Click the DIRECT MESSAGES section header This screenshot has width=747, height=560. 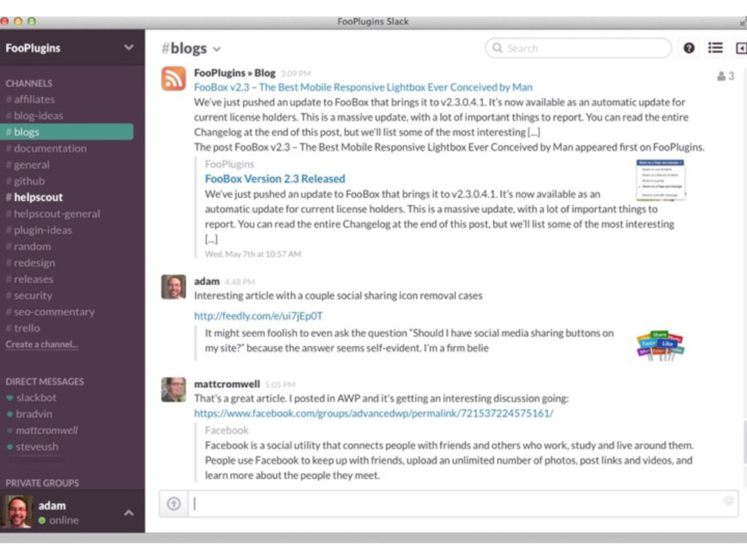pyautogui.click(x=44, y=381)
